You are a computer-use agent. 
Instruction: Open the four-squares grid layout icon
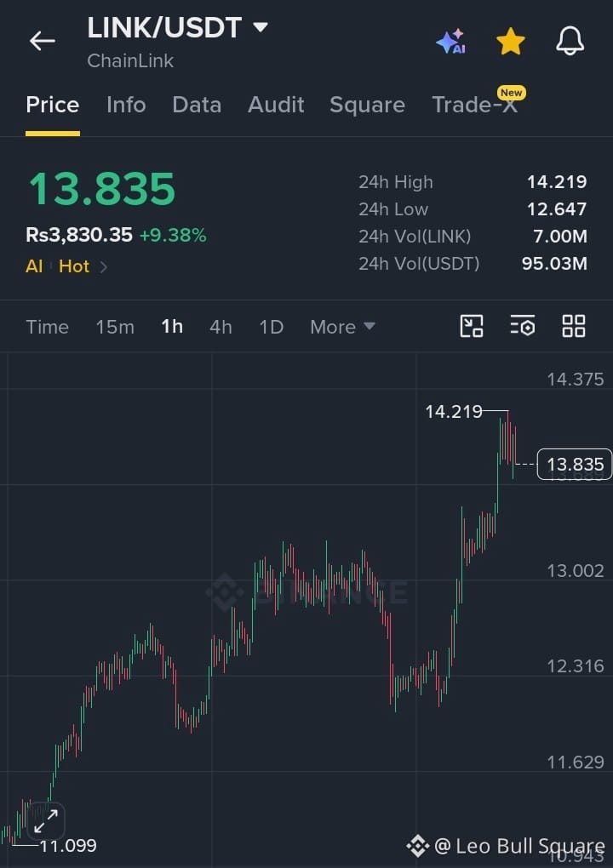click(x=574, y=326)
